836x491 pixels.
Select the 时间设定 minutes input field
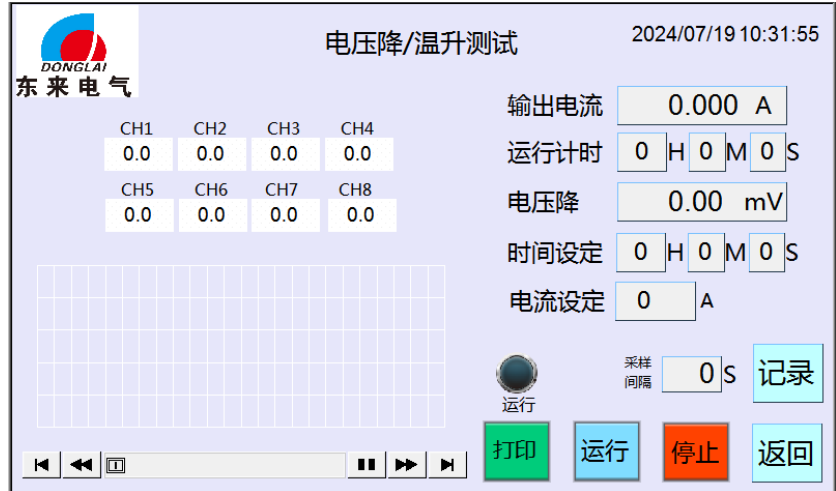click(x=705, y=252)
